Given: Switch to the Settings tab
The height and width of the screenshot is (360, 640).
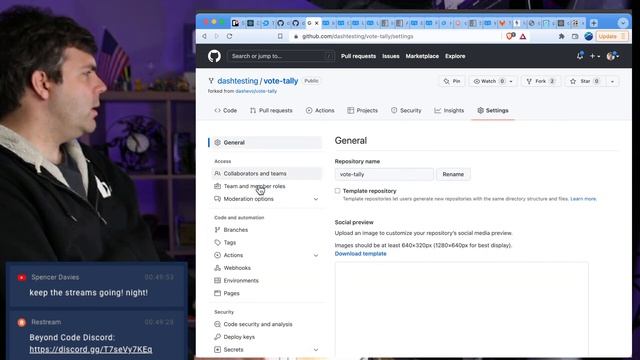Looking at the screenshot, I should tap(493, 110).
